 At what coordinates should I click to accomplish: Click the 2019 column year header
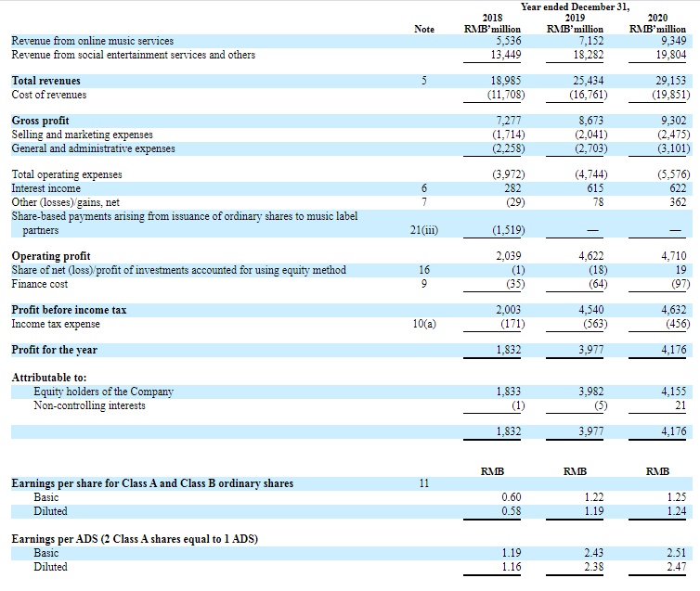click(x=575, y=19)
